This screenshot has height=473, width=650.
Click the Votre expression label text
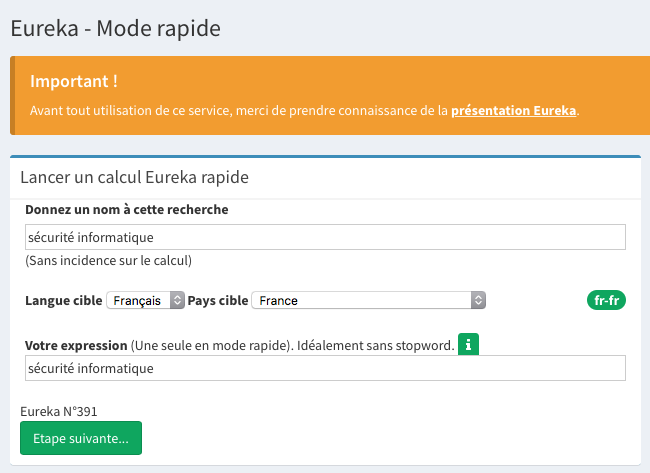[76, 345]
